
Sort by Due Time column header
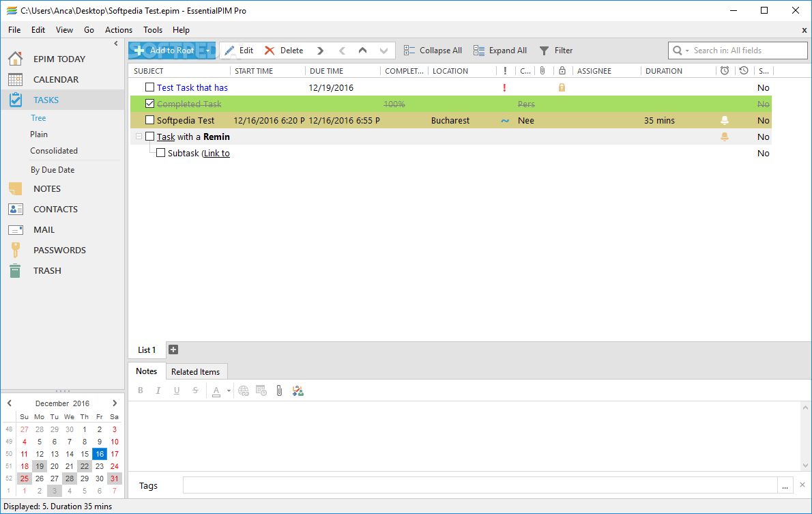click(x=343, y=71)
